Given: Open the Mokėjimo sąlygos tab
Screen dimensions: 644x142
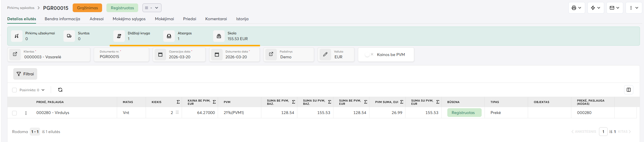Looking at the screenshot, I should click(x=129, y=19).
